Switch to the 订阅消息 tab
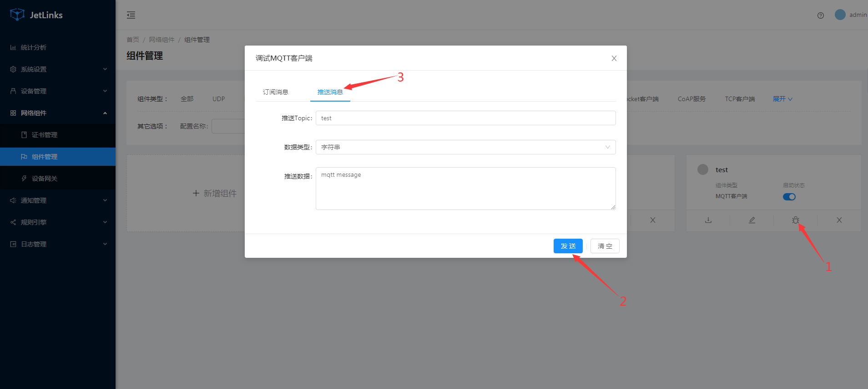Image resolution: width=868 pixels, height=389 pixels. (x=276, y=92)
